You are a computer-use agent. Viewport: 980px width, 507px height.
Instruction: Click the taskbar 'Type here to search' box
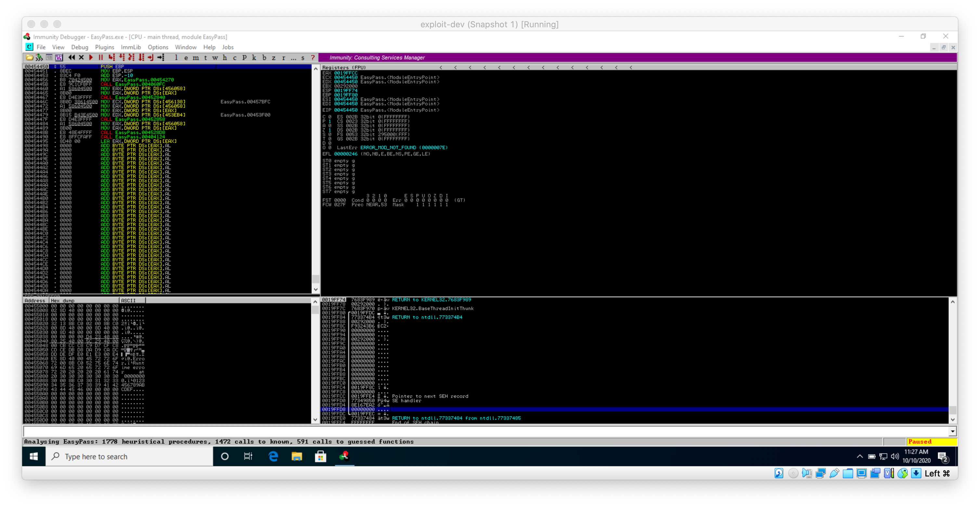[129, 456]
